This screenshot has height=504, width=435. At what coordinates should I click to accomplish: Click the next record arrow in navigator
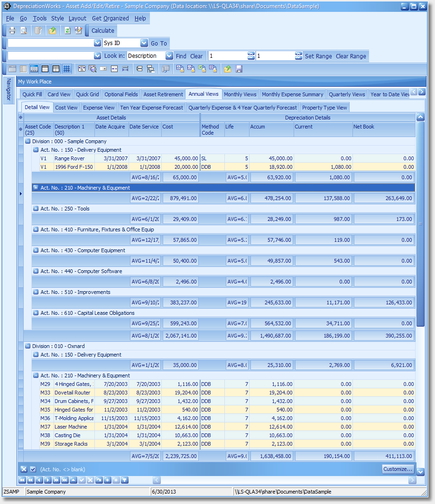47,480
